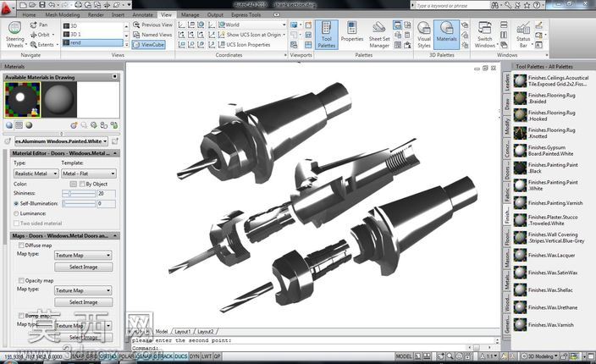Open the Switch Windows menu

point(485,35)
